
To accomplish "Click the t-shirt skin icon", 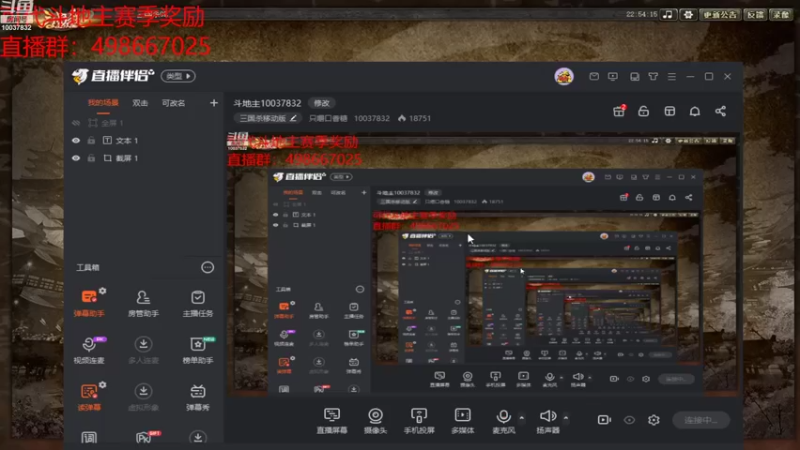I will [653, 77].
